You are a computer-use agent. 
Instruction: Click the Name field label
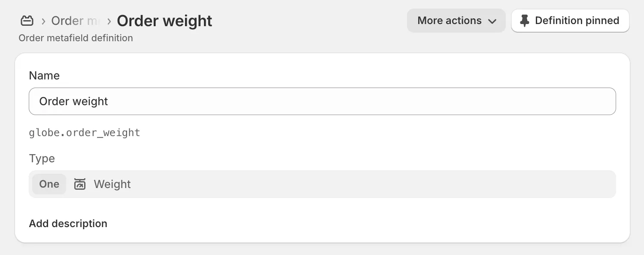tap(44, 76)
